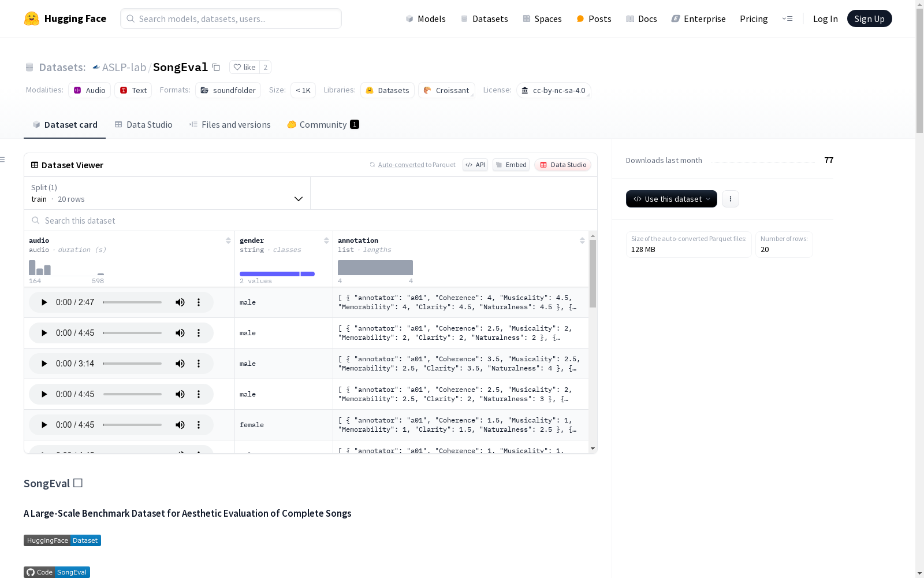Sort by the gender column
Image resolution: width=924 pixels, height=578 pixels.
326,240
